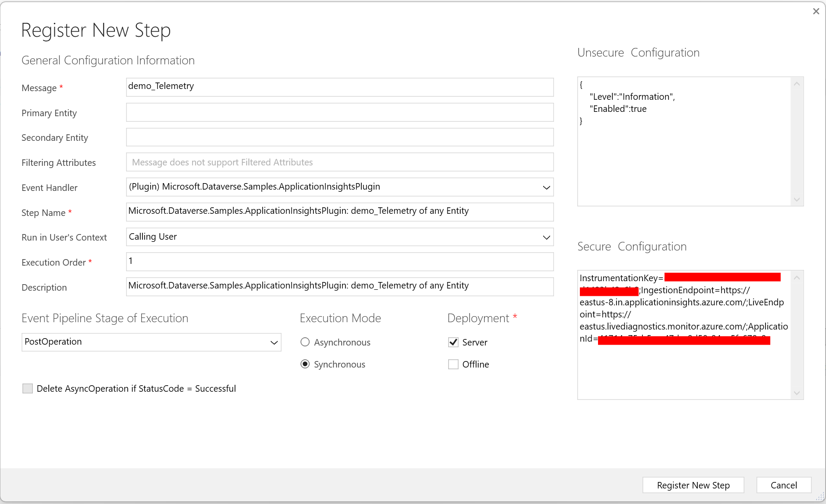826x504 pixels.
Task: Focus the Primary Entity field
Action: (x=339, y=112)
